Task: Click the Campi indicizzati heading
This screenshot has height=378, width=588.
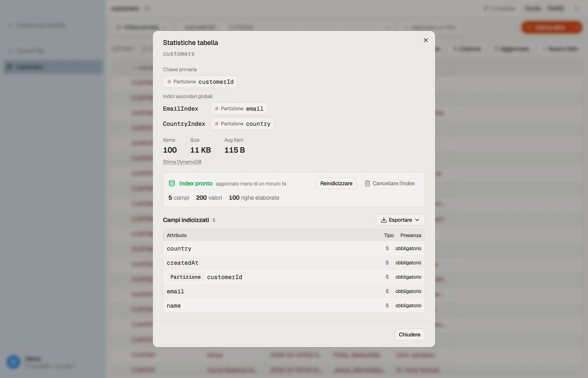Action: 186,220
